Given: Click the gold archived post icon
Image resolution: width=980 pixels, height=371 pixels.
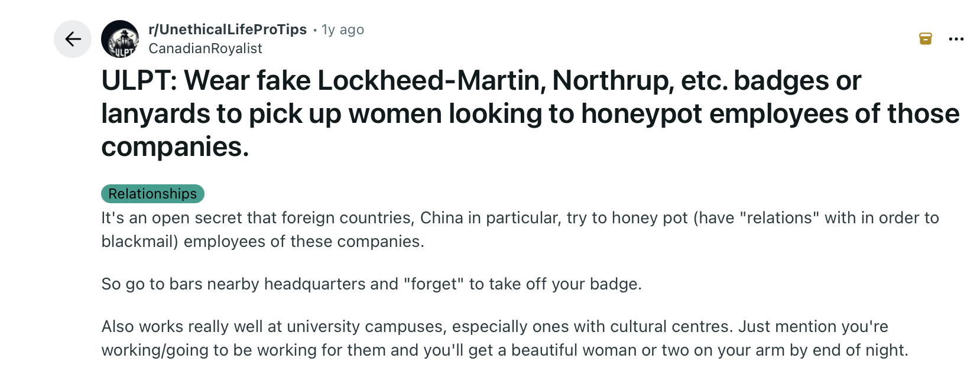Looking at the screenshot, I should point(925,39).
